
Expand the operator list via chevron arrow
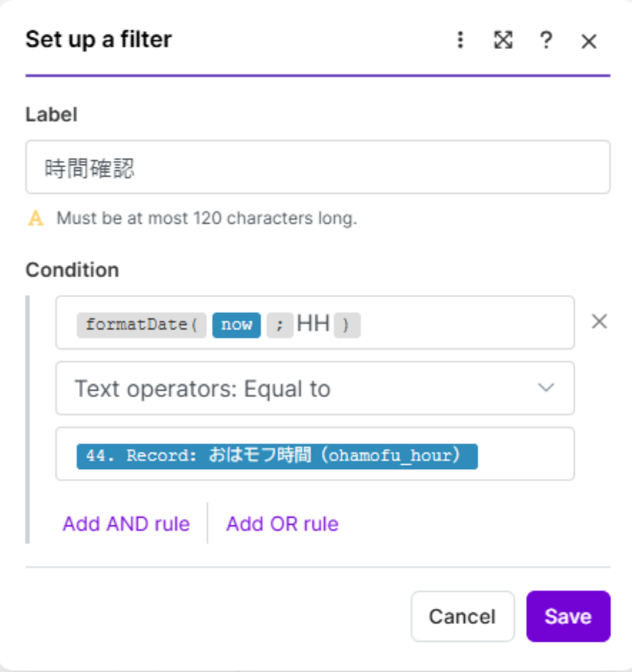click(x=545, y=388)
